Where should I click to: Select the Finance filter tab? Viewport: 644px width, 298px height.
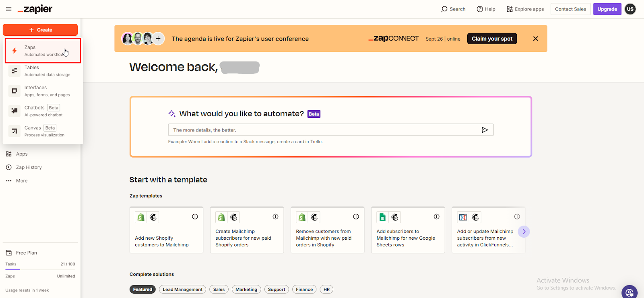pos(304,290)
